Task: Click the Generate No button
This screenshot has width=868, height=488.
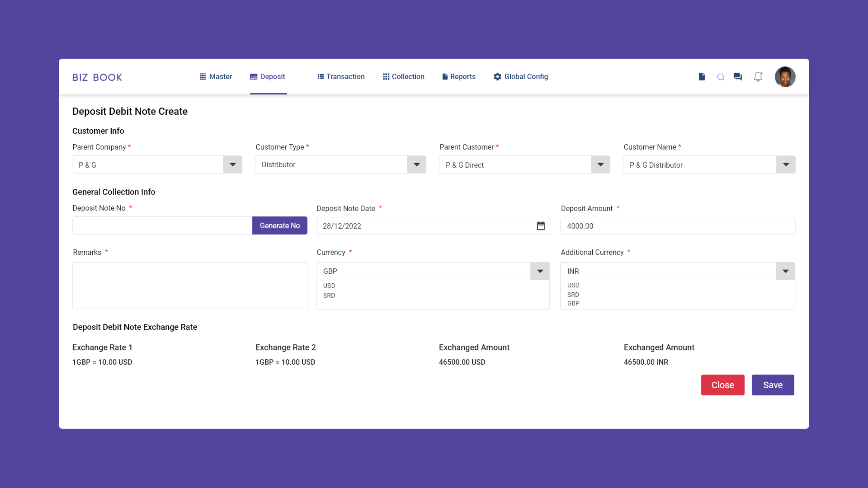Action: click(280, 226)
